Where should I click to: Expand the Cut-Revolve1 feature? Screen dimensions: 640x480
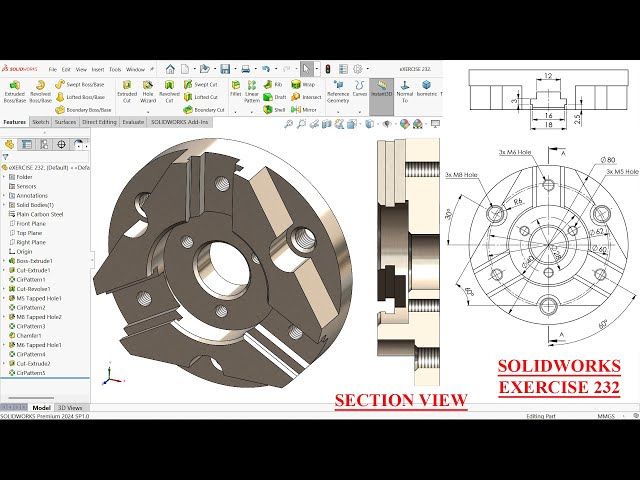(x=4, y=289)
